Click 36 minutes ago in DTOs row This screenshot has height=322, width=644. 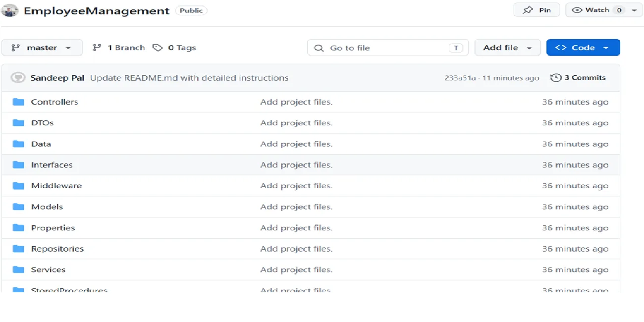click(575, 123)
